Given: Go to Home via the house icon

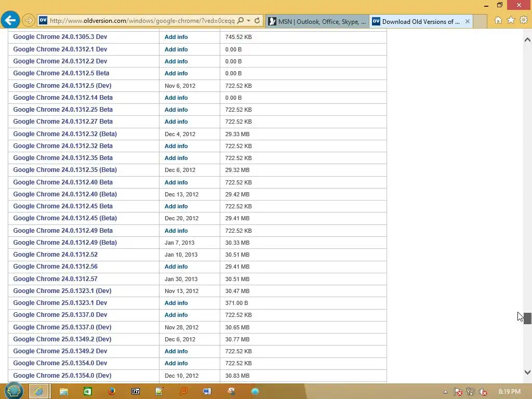Looking at the screenshot, I should click(x=498, y=20).
